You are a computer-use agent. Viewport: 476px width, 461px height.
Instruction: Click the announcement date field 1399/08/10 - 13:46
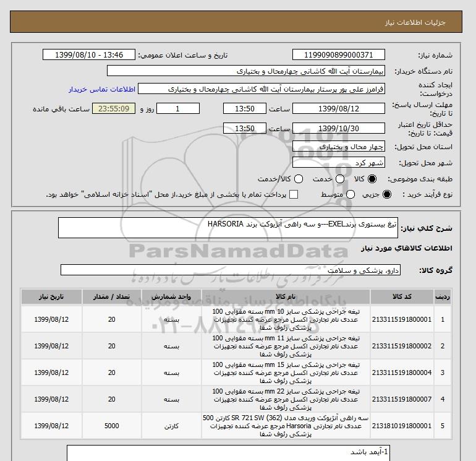(89, 55)
